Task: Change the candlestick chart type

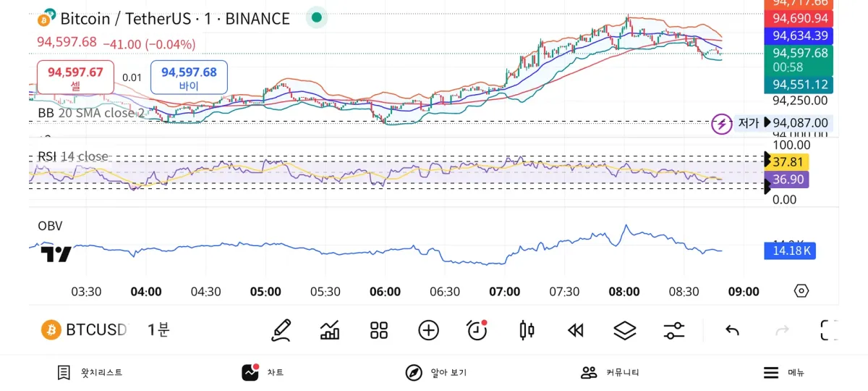Action: tap(527, 330)
